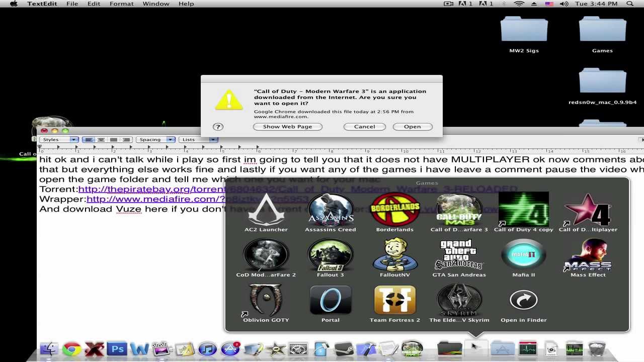Click the clock Tue 3:44 PM
The width and height of the screenshot is (644, 362).
click(x=596, y=4)
